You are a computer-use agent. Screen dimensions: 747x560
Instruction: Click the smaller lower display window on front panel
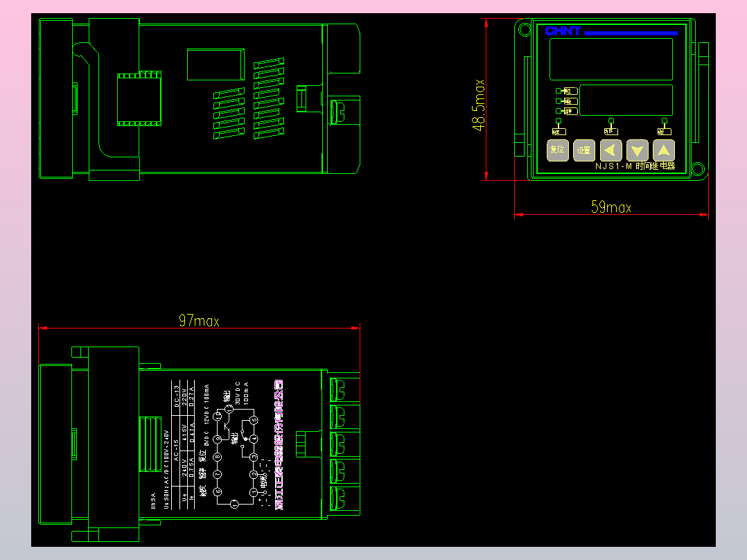(626, 100)
